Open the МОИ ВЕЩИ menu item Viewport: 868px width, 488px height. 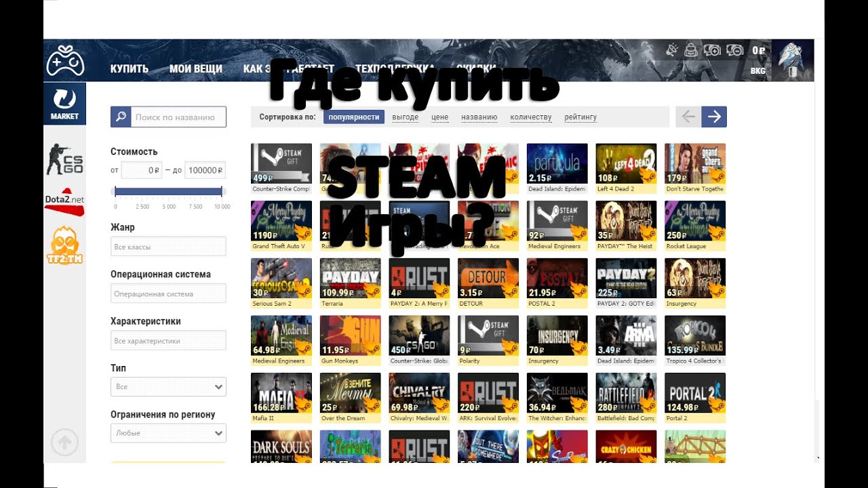click(x=196, y=68)
